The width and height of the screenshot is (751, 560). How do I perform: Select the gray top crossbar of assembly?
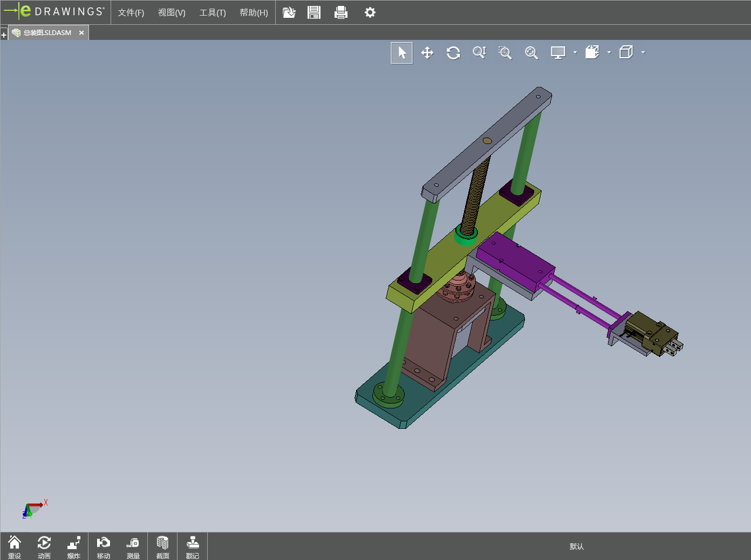pyautogui.click(x=486, y=145)
